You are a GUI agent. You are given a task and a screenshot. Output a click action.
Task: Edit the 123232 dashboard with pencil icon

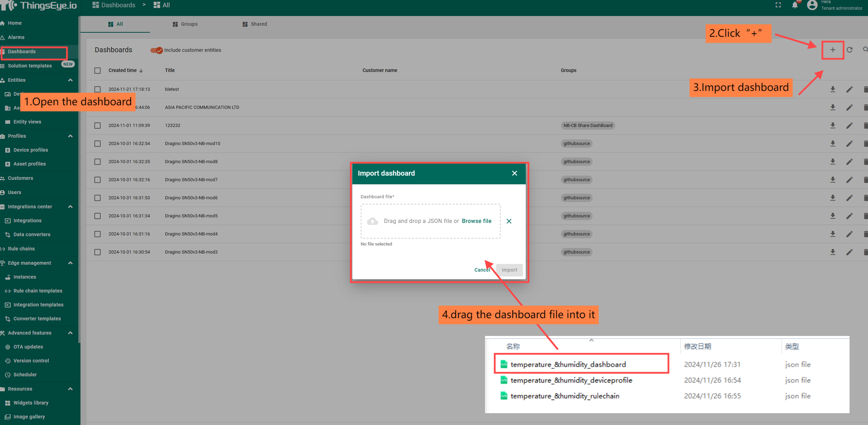tap(849, 126)
